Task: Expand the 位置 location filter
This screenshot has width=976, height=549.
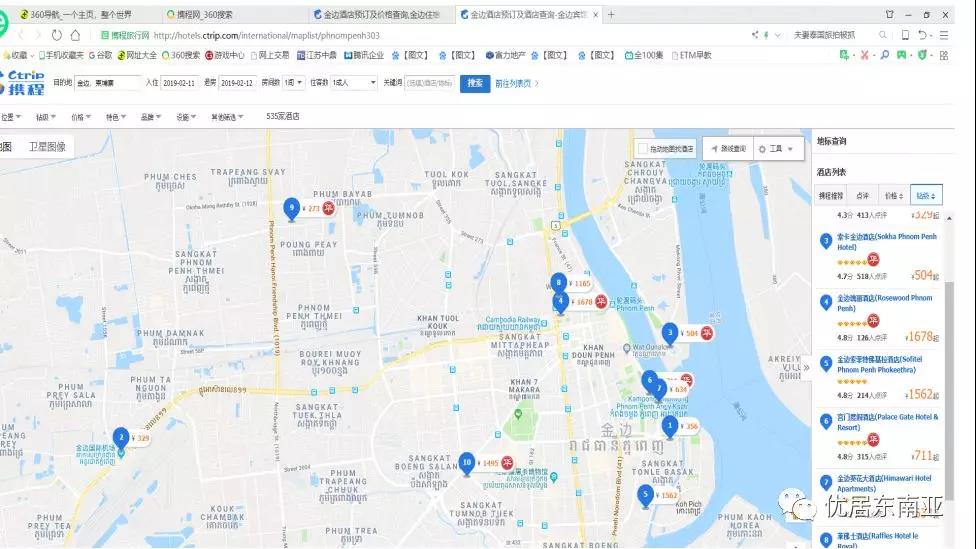Action: [11, 116]
